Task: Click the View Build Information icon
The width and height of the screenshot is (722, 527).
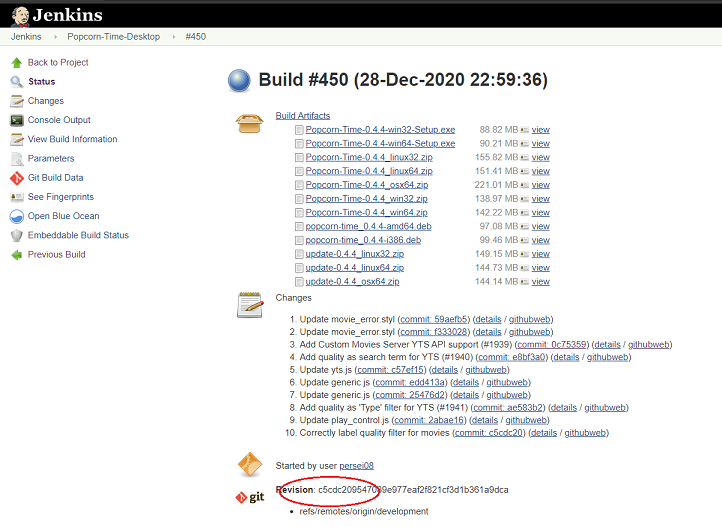Action: (17, 139)
